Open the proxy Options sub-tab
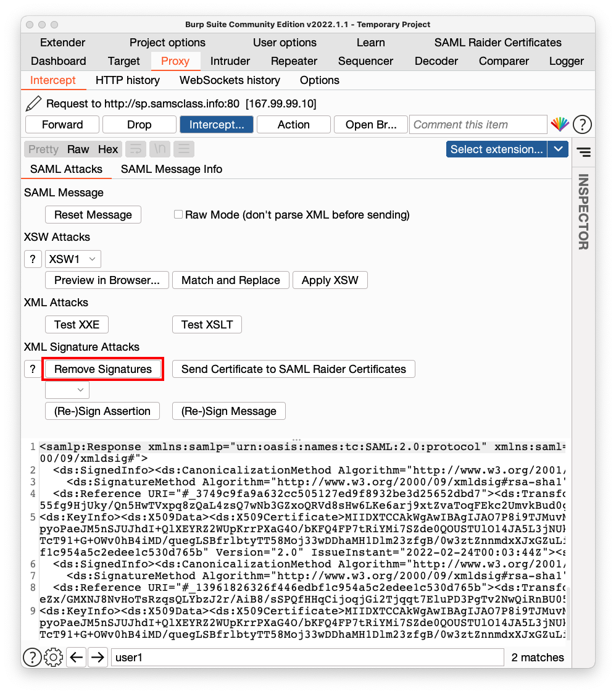 pyautogui.click(x=320, y=80)
